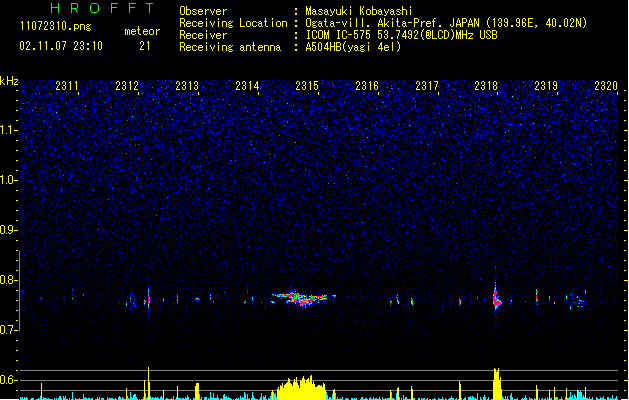Click the Receiving Location label

pyautogui.click(x=233, y=23)
